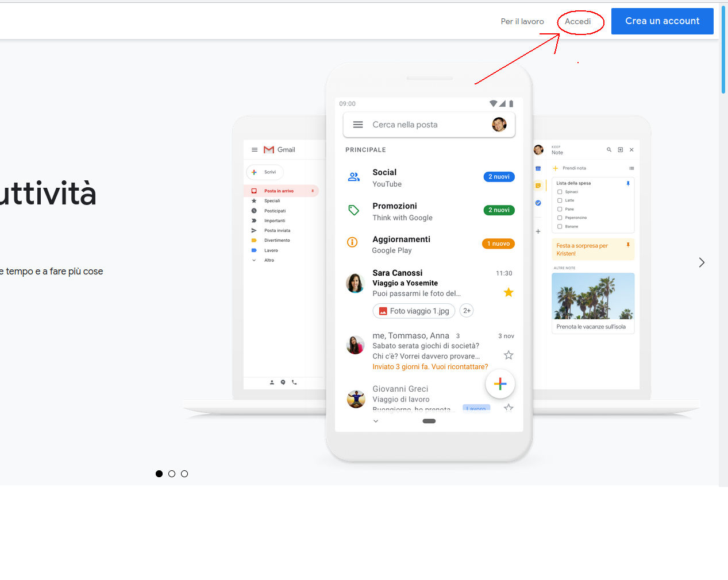
Task: Click the 2+ attachments expander
Action: [466, 310]
